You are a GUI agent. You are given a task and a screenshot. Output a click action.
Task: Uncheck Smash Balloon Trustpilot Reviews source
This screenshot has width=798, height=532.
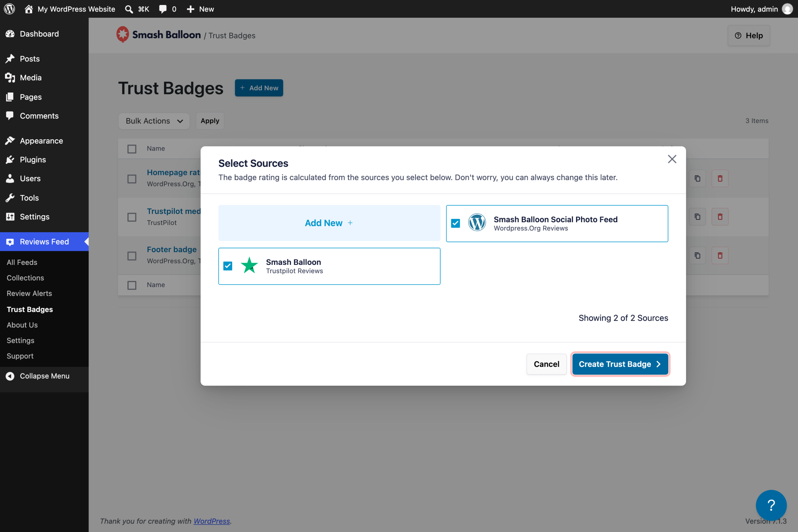[x=228, y=266]
